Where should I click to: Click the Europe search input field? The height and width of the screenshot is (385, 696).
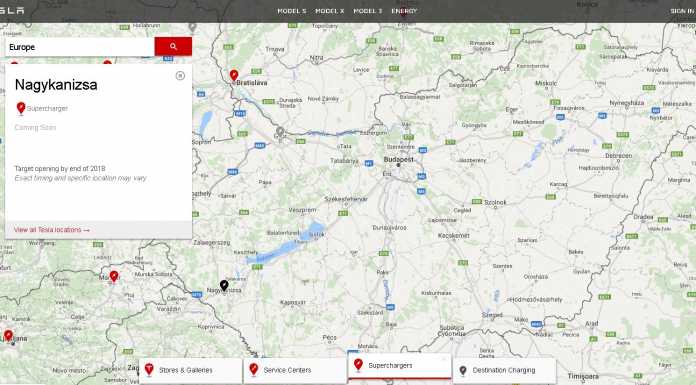[80, 47]
